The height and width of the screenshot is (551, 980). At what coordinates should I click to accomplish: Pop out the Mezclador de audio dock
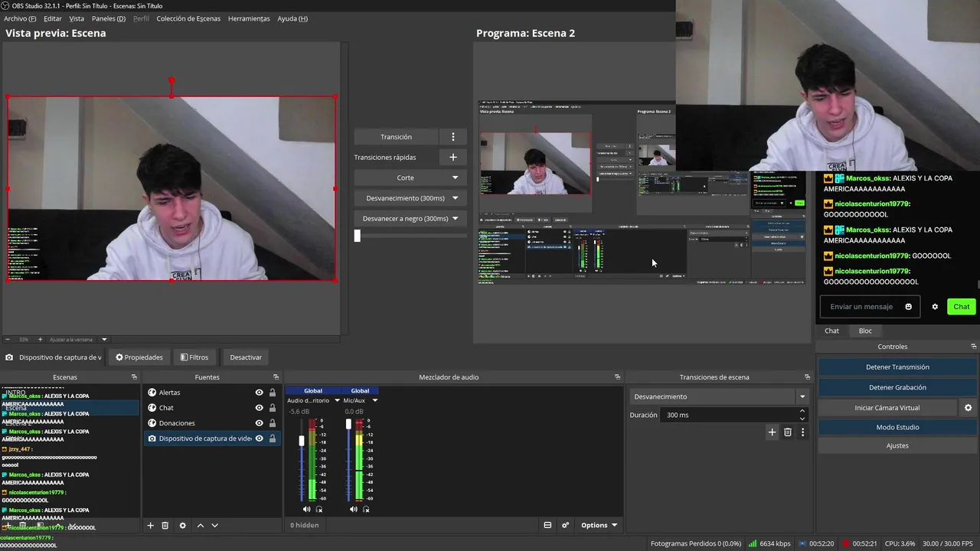pyautogui.click(x=617, y=377)
